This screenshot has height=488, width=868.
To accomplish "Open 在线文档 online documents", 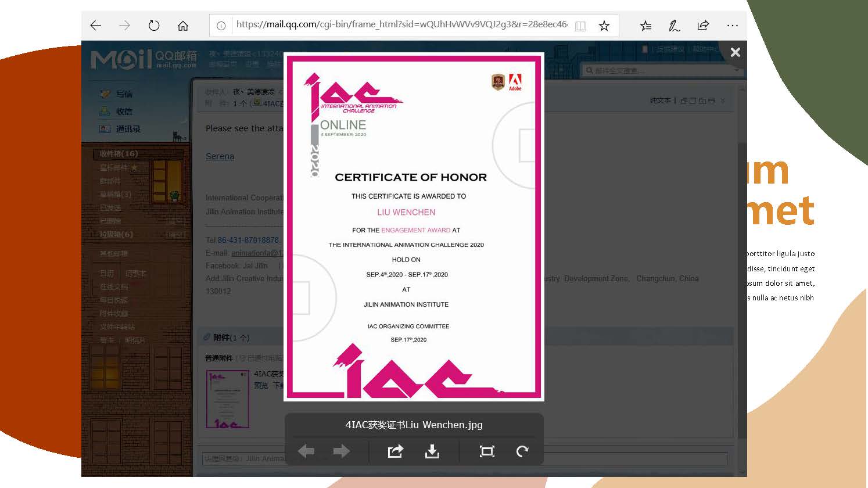I will click(x=114, y=287).
